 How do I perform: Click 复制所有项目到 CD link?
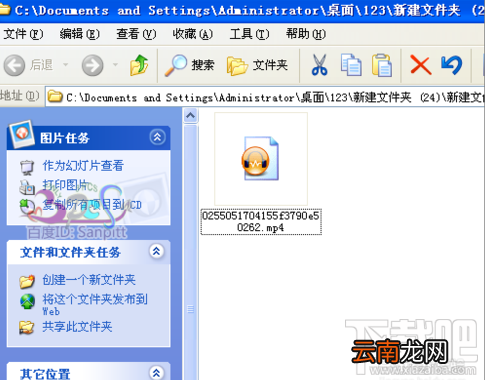click(92, 205)
